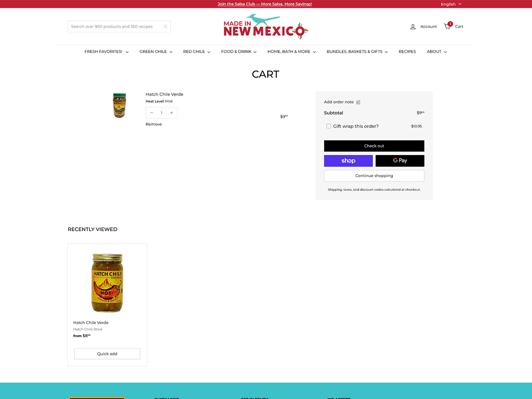Screen dimensions: 532x399
Task: Increase quantity with the plus icon
Action: pyautogui.click(x=172, y=113)
